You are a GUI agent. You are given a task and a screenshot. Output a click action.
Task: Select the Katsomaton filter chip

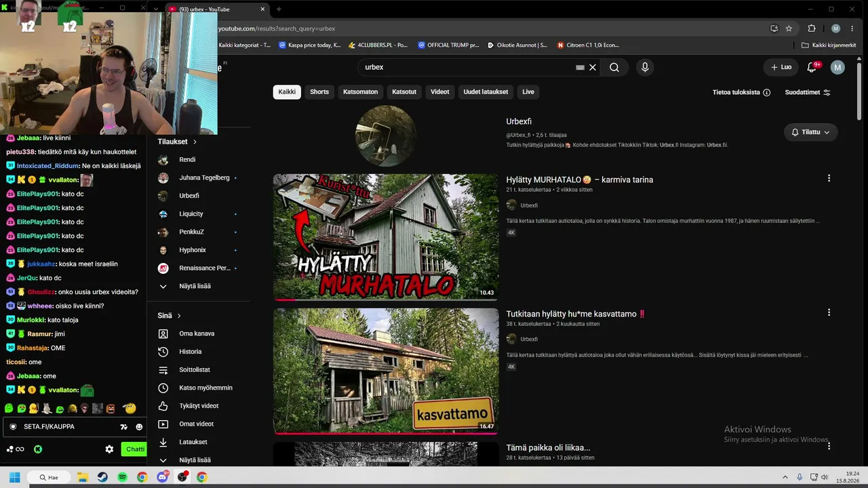point(361,92)
